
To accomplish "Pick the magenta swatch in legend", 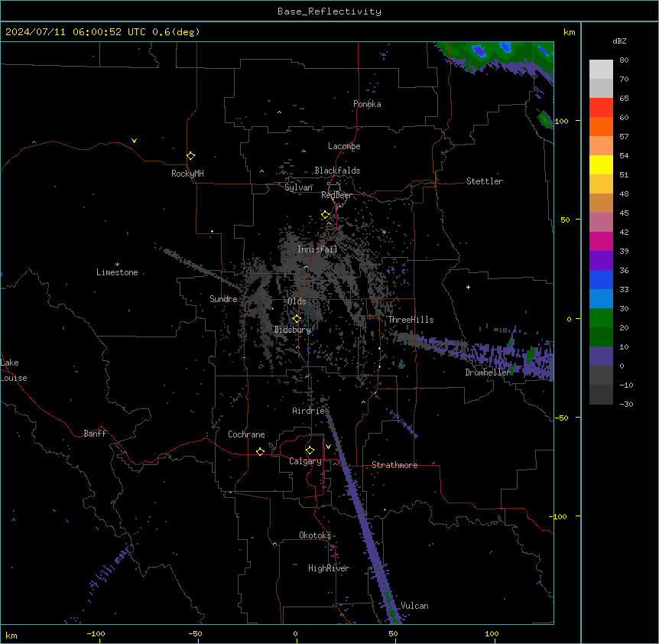I will pyautogui.click(x=601, y=241).
